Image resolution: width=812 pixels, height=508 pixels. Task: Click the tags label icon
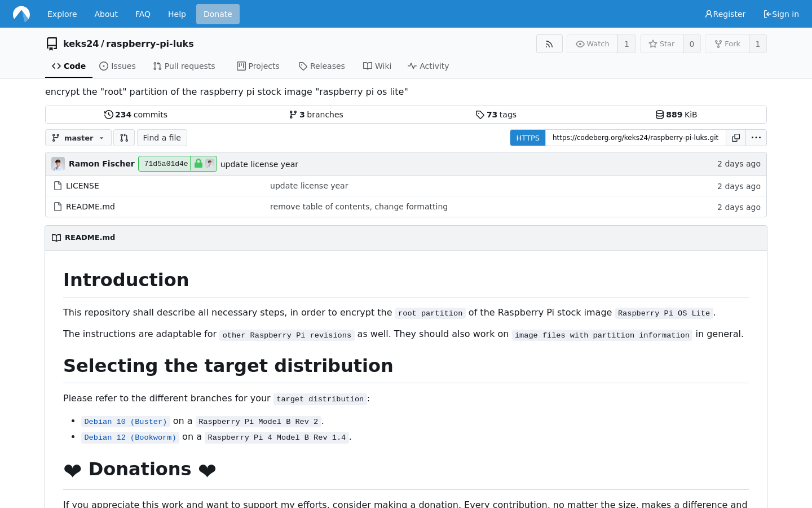coord(480,115)
